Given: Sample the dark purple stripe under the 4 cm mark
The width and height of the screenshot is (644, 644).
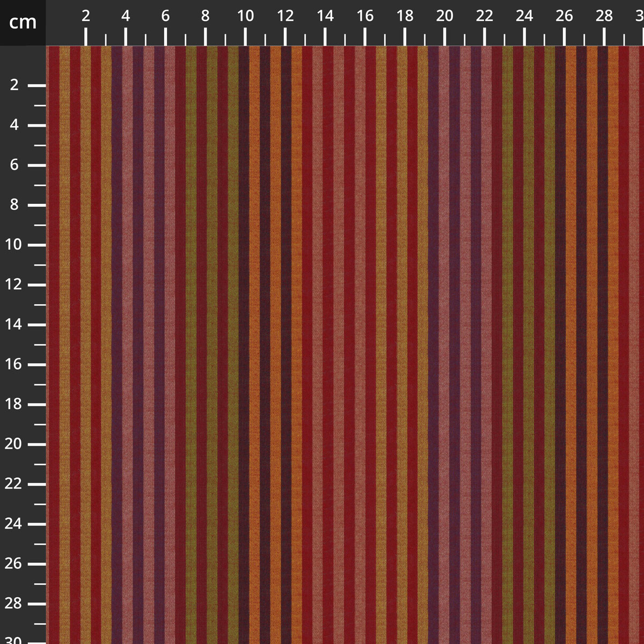Looking at the screenshot, I should coord(117,322).
